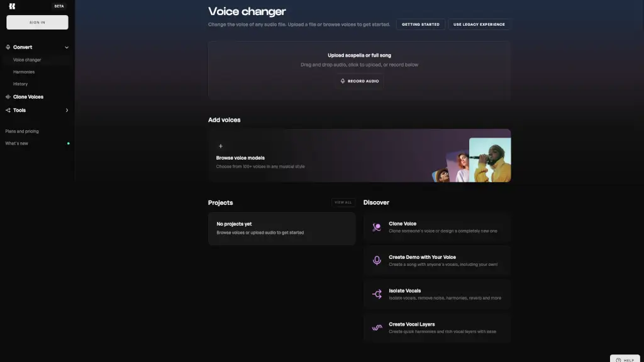Select Voice changer in sidebar

click(x=27, y=60)
